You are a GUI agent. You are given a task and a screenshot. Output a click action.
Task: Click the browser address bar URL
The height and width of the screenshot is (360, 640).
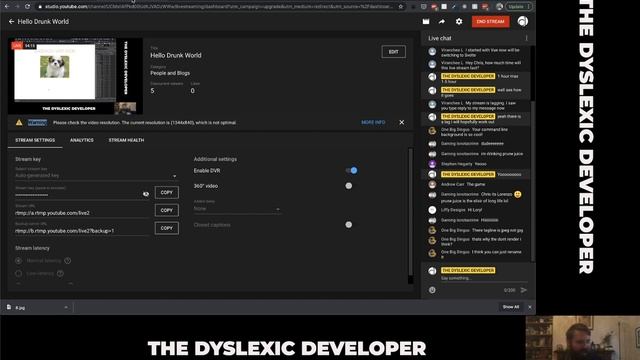(x=218, y=7)
